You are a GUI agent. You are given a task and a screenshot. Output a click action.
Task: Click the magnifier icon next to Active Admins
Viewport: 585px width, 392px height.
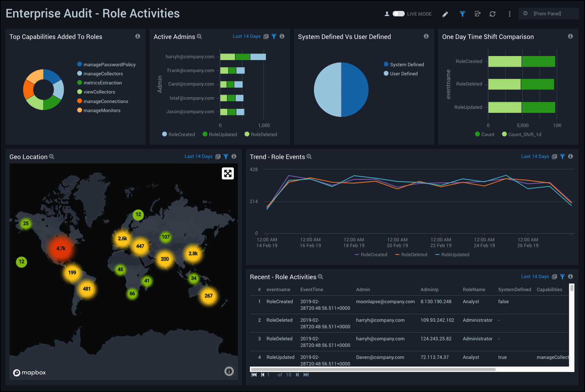(x=199, y=37)
